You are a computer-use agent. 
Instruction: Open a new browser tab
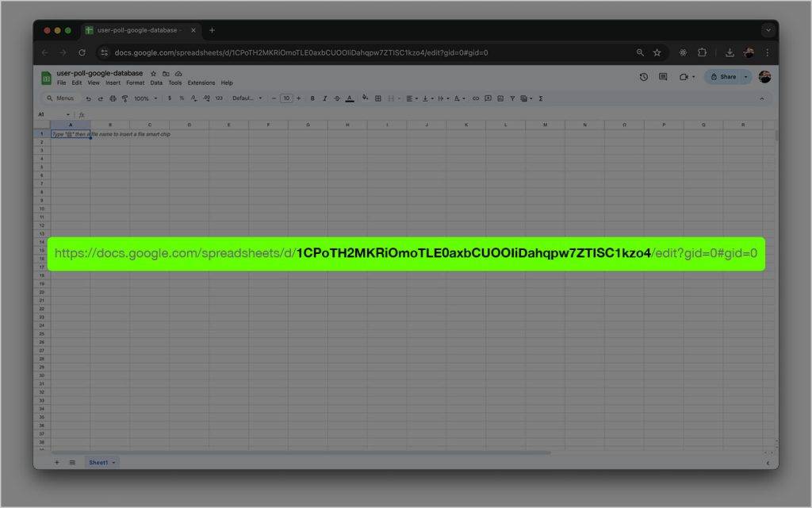212,31
